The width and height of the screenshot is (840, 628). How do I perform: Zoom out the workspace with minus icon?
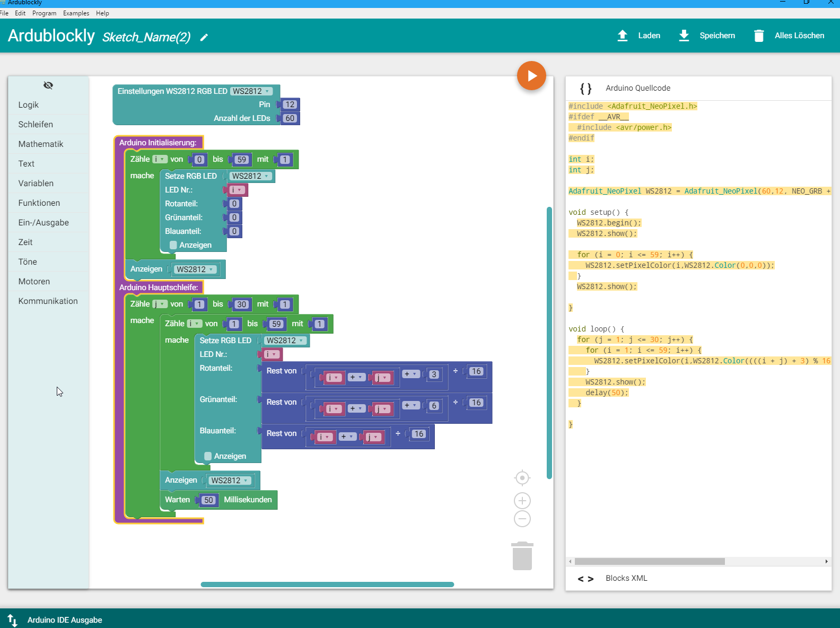[522, 519]
